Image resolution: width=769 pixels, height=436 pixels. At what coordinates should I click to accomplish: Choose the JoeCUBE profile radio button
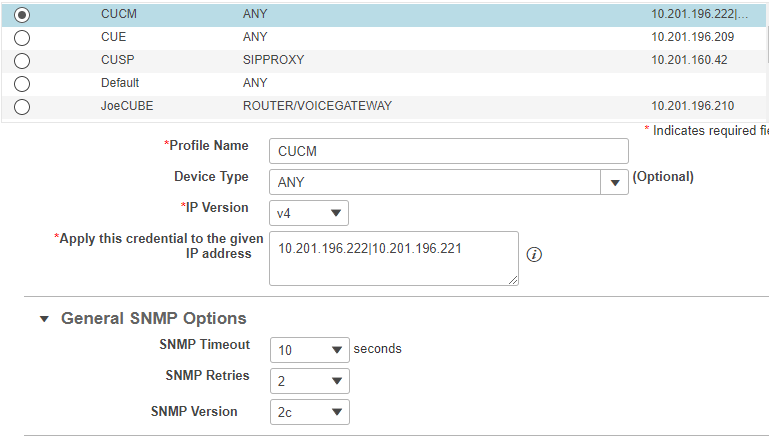22,107
